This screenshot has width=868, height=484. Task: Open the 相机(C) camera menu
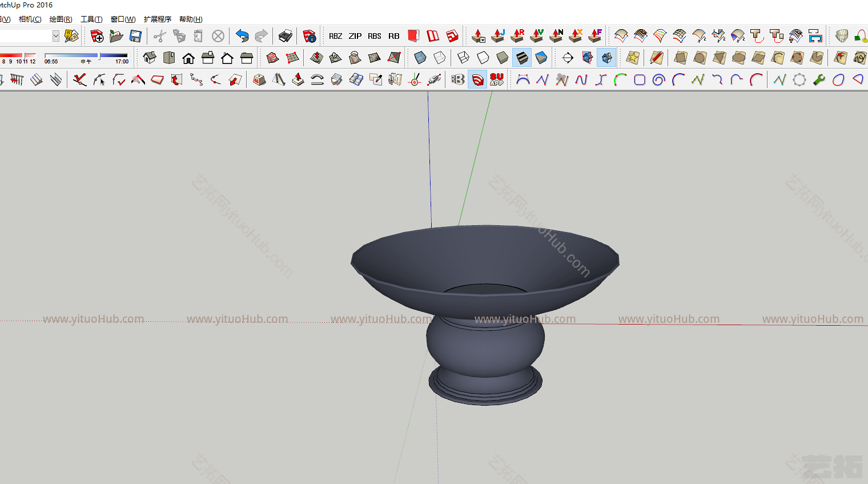tap(30, 19)
